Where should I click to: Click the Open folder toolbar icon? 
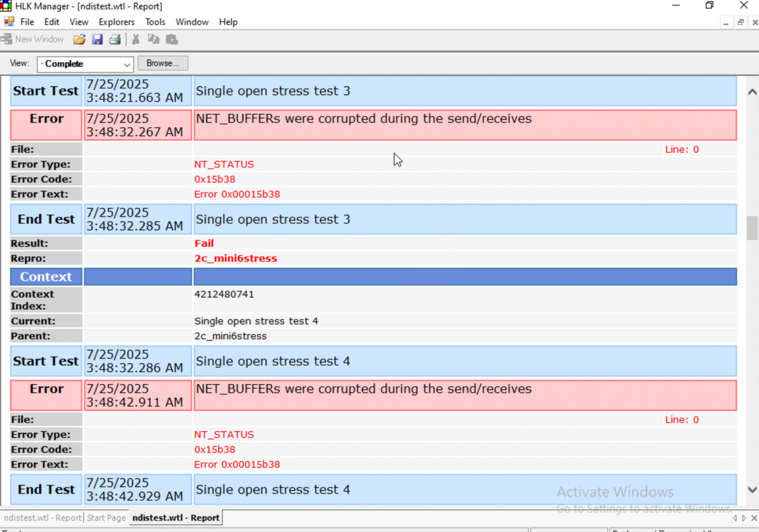(x=79, y=39)
